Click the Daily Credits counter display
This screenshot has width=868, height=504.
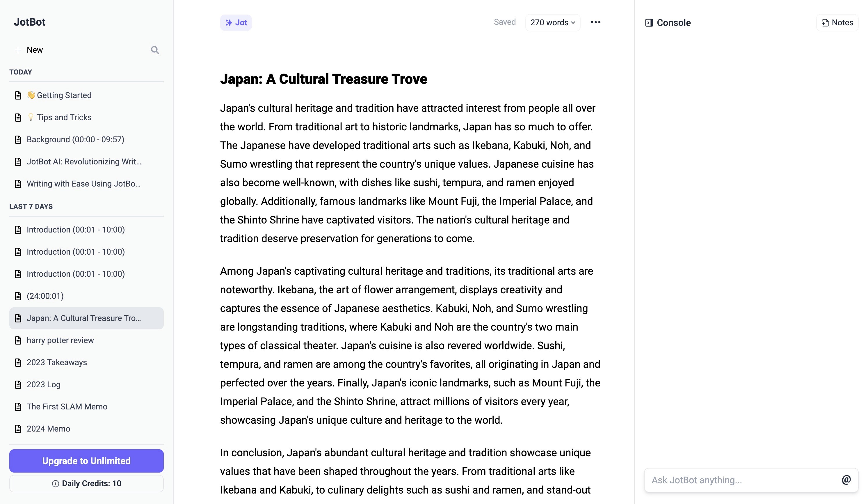coord(86,484)
